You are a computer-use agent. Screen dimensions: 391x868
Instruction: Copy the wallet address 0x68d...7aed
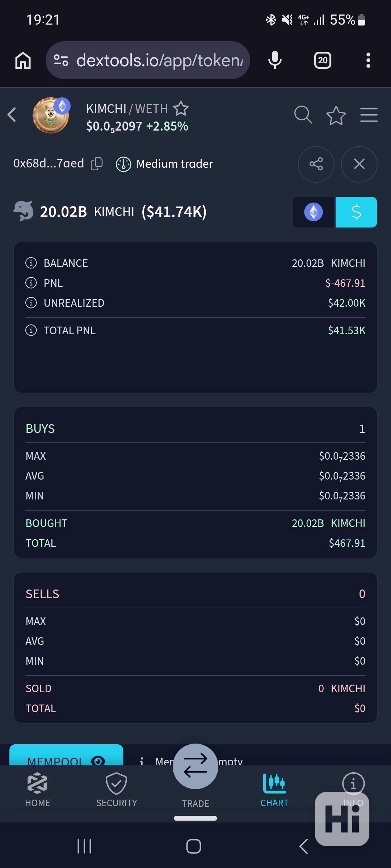97,164
